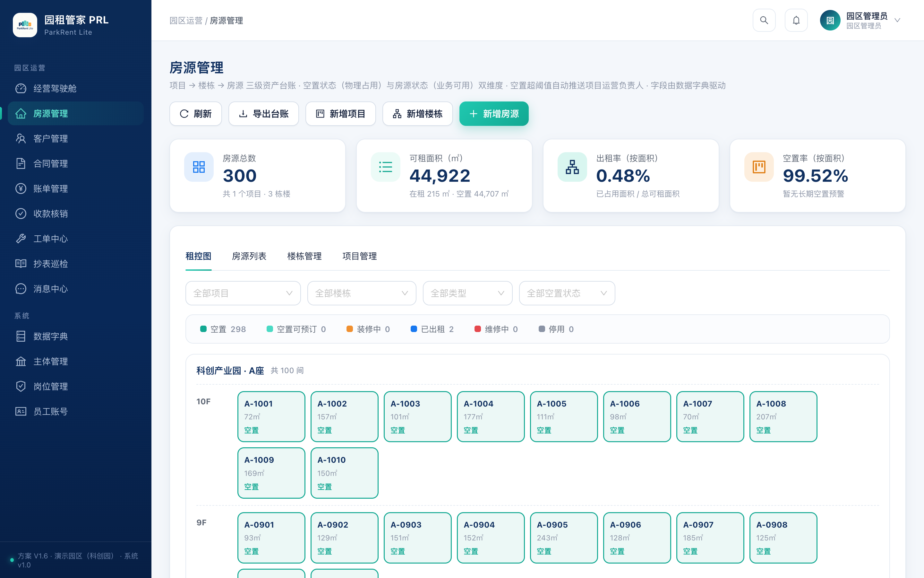Open 账单管理 sidebar entry
Image resolution: width=924 pixels, height=578 pixels.
click(76, 188)
